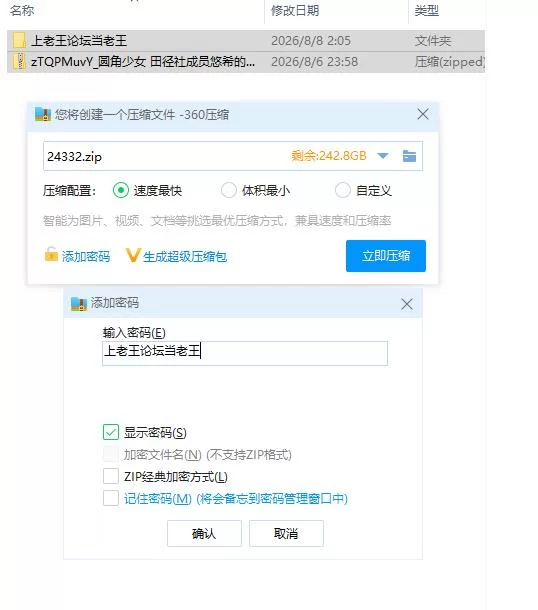Click the 文件夹 type cell
Screen dimensions: 538x610
[x=433, y=40]
